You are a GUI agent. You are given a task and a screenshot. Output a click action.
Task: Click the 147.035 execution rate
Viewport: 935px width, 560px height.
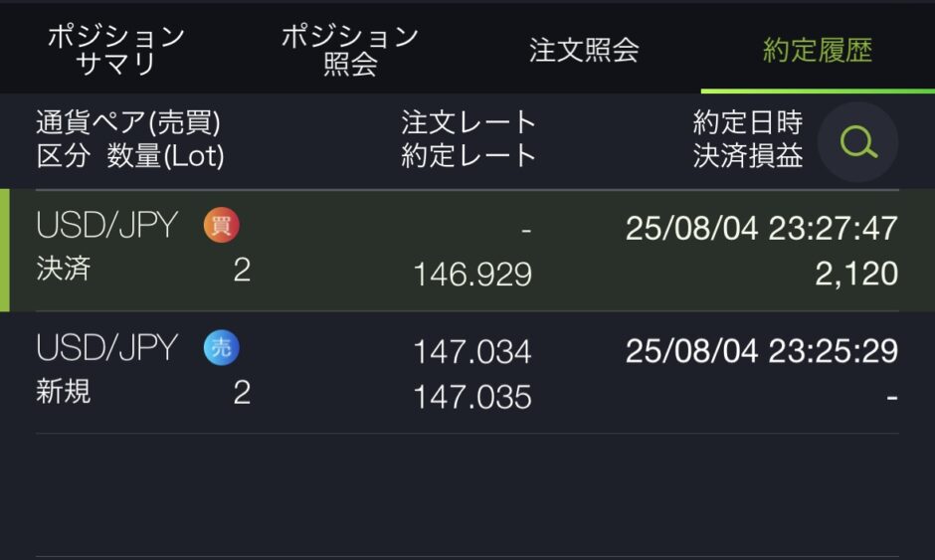click(472, 397)
